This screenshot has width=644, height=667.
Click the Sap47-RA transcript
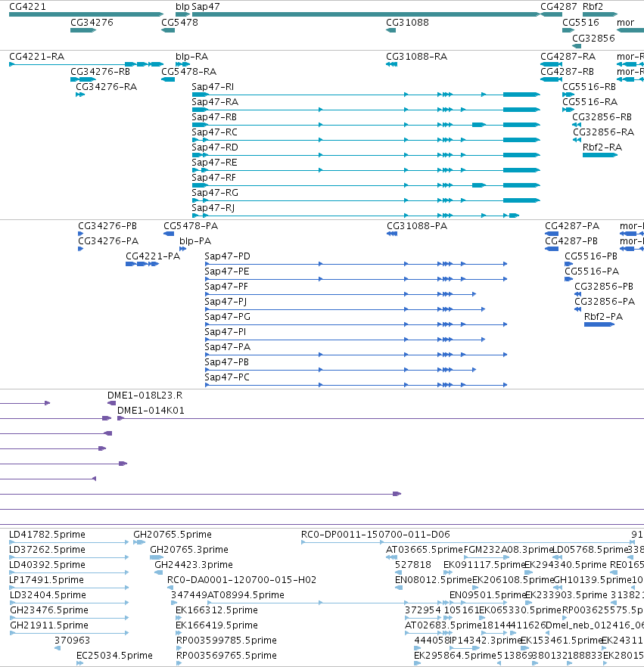click(366, 110)
